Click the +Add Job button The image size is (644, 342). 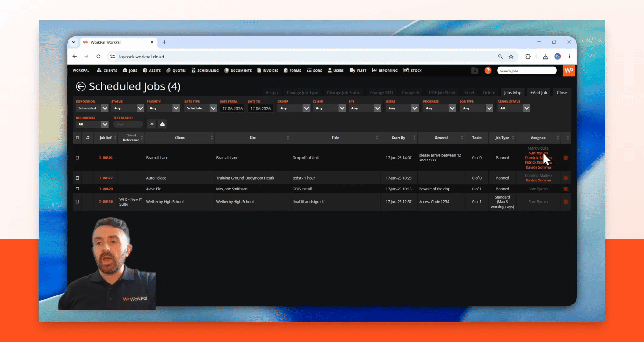539,93
